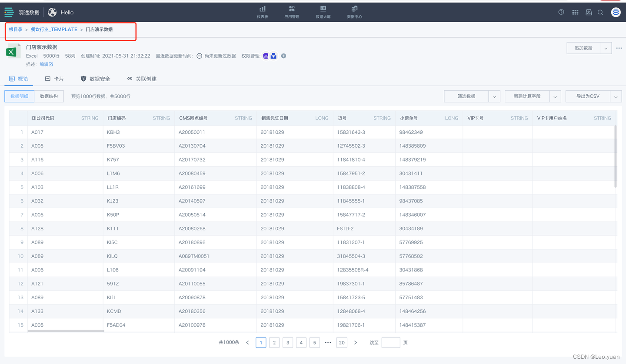
Task: Click the first permission user avatar
Action: pos(266,56)
